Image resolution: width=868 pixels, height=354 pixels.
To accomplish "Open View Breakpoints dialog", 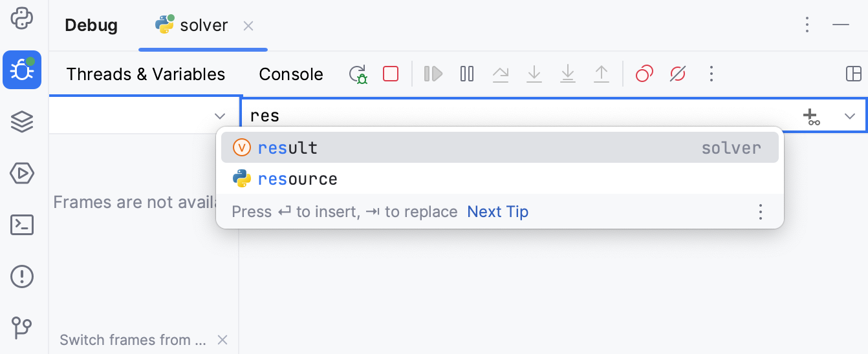I will pos(644,74).
